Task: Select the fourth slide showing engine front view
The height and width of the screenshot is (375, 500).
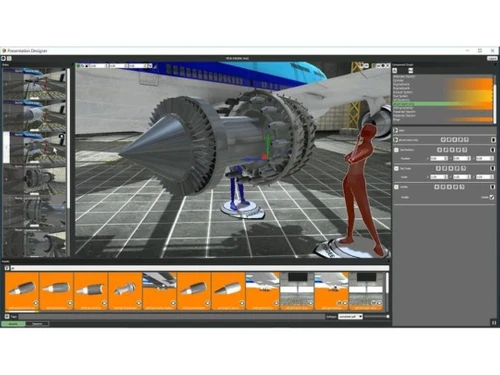Action: click(35, 179)
